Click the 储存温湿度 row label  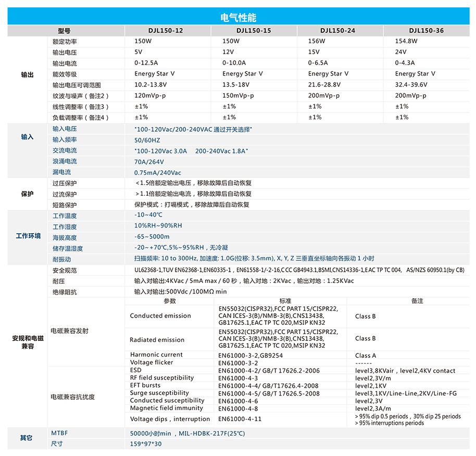68,249
